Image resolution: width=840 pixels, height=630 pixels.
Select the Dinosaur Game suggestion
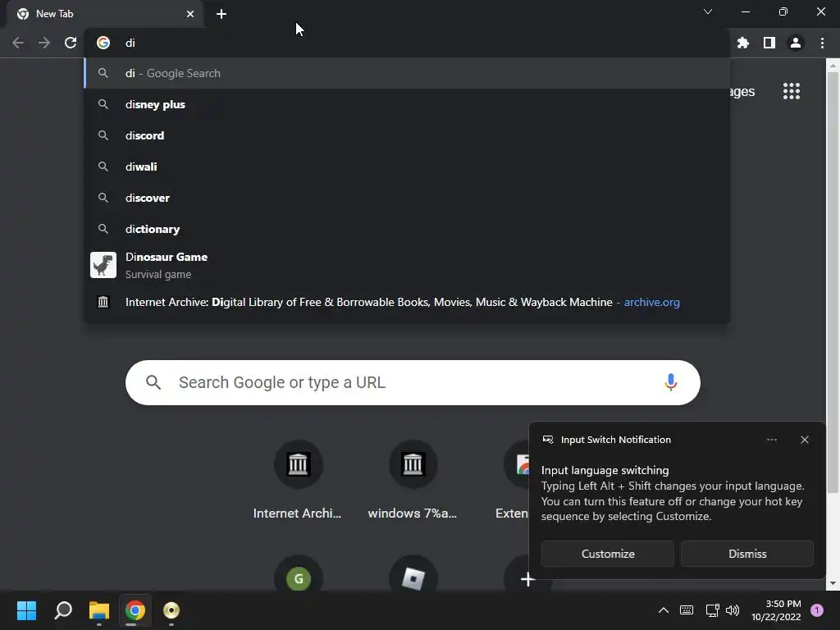tap(407, 265)
